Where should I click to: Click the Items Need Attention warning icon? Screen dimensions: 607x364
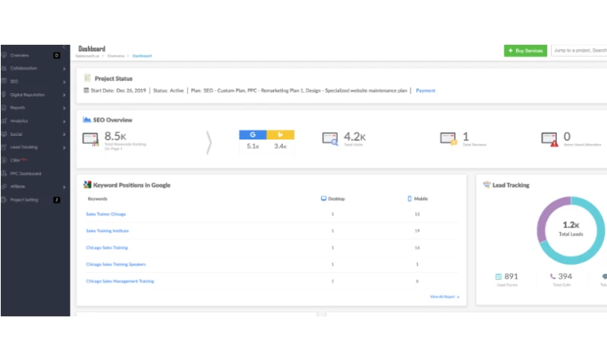tap(549, 139)
